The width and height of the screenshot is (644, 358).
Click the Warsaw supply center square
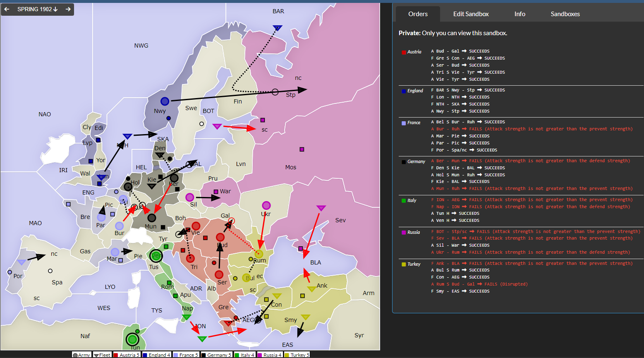point(216,192)
